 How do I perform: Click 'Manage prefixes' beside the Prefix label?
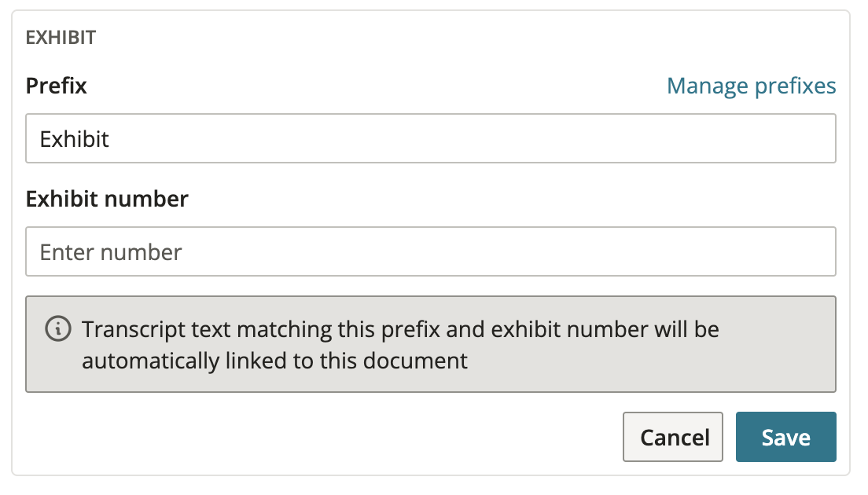(x=751, y=86)
